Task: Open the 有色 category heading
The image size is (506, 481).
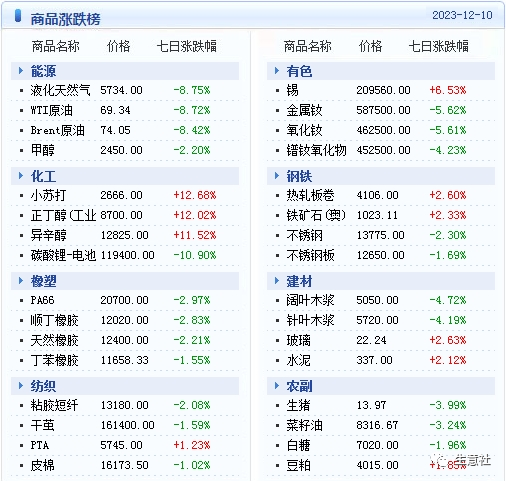Action: point(299,71)
